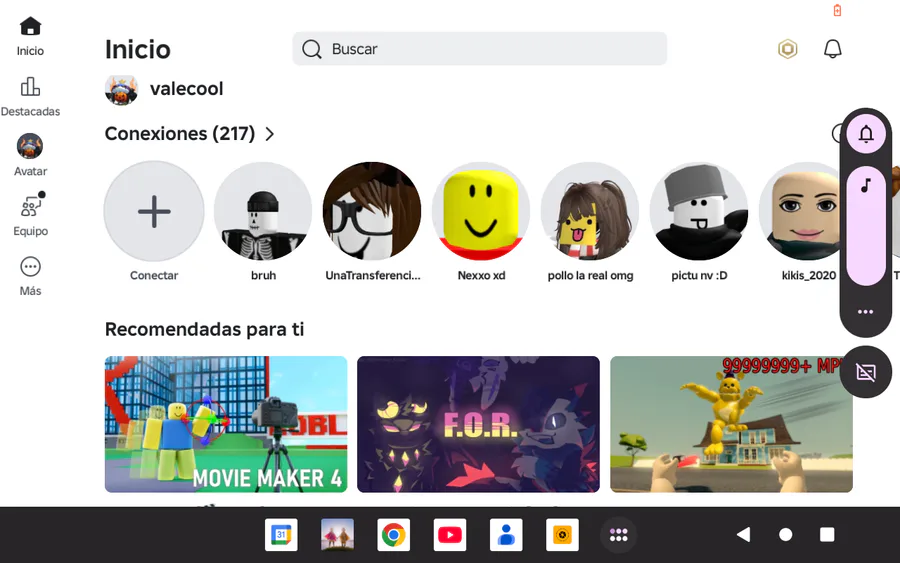Screen dimensions: 900x563
Task: Click the Buscar search field
Action: coord(480,49)
